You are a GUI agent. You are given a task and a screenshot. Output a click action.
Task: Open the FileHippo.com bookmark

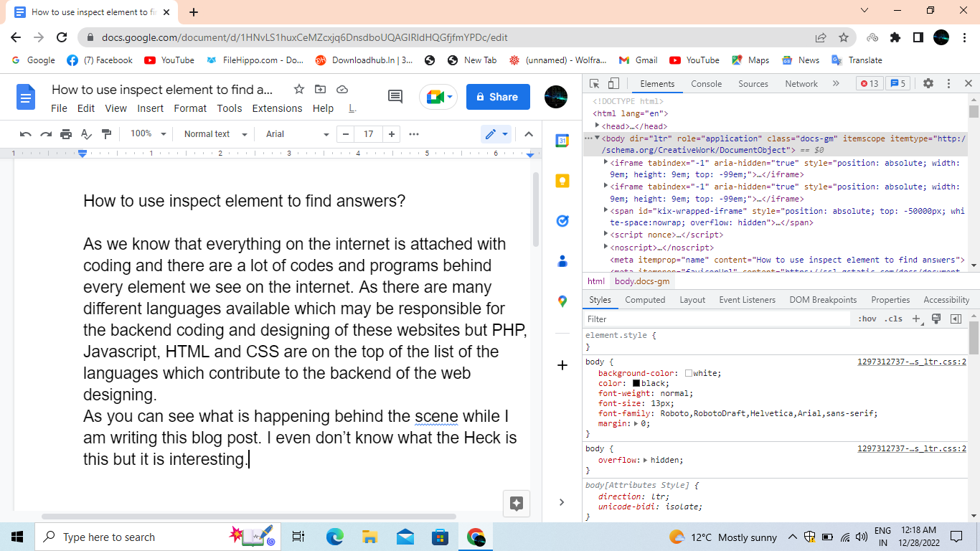(255, 60)
